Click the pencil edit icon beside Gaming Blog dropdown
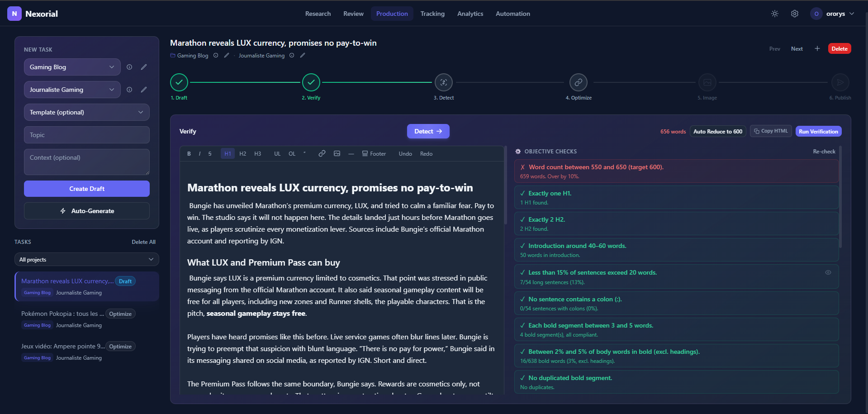This screenshot has width=868, height=414. (x=144, y=67)
